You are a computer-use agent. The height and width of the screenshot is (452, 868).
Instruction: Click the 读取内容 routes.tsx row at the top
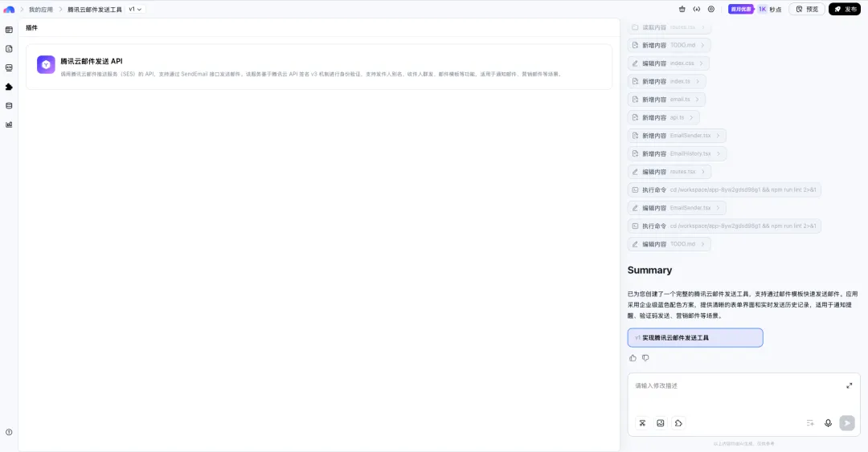[669, 27]
